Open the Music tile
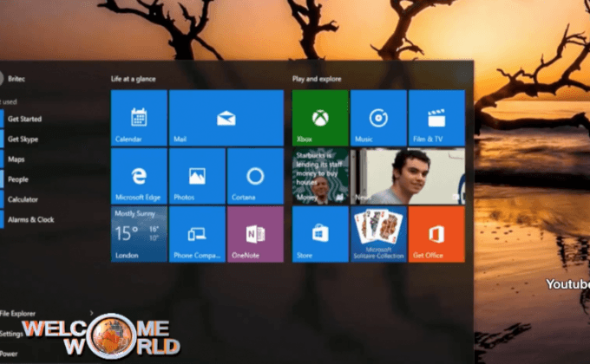This screenshot has width=590, height=364. tap(378, 118)
